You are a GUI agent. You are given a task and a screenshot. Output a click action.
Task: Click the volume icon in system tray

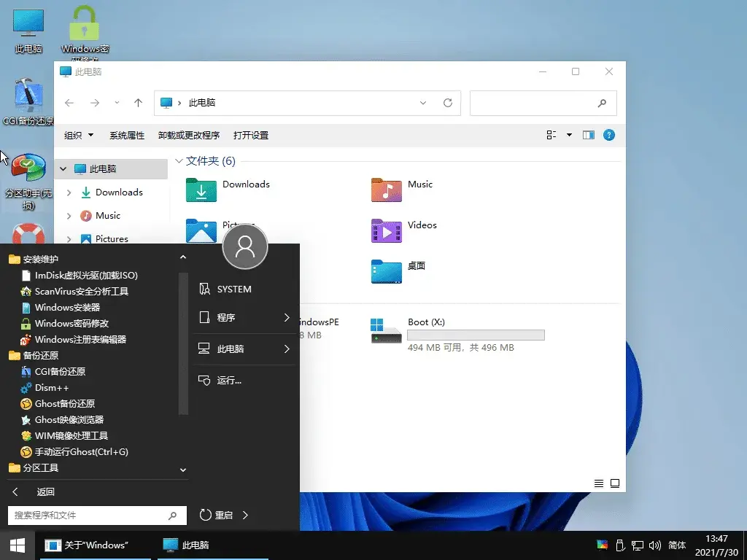655,545
